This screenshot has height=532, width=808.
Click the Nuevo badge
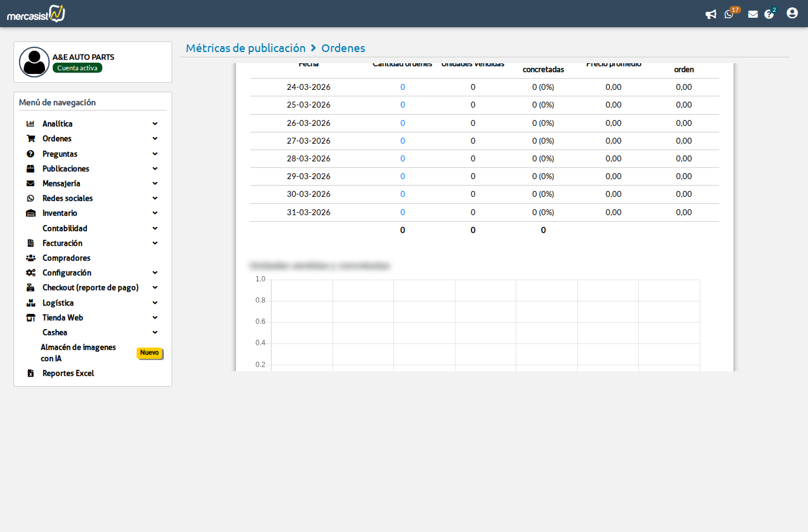150,353
